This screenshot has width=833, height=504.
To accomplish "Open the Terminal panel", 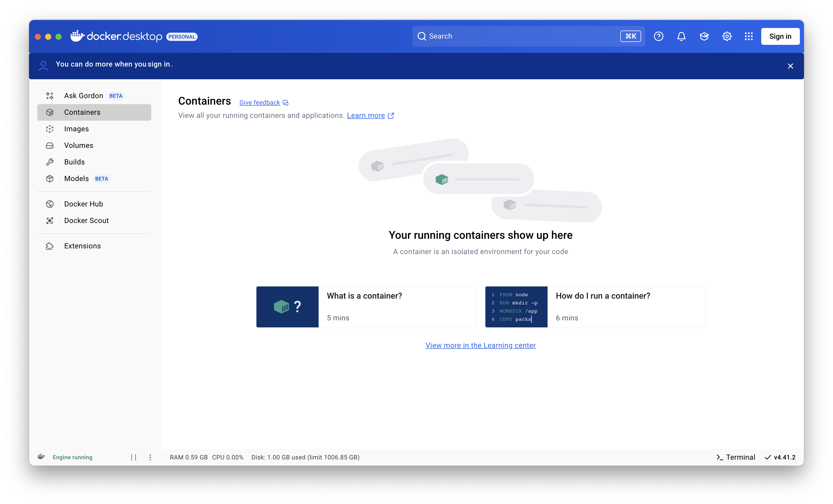I will pos(736,457).
